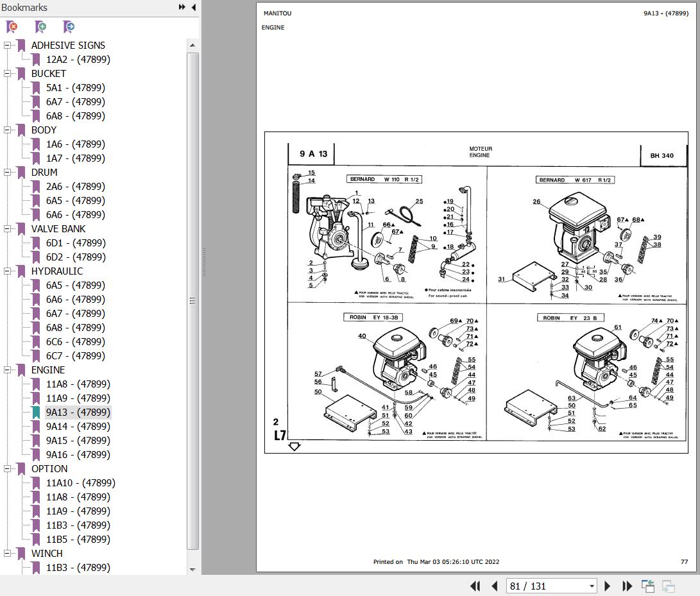Image resolution: width=700 pixels, height=596 pixels.
Task: Select the VALVE BANK bookmark
Action: click(58, 228)
